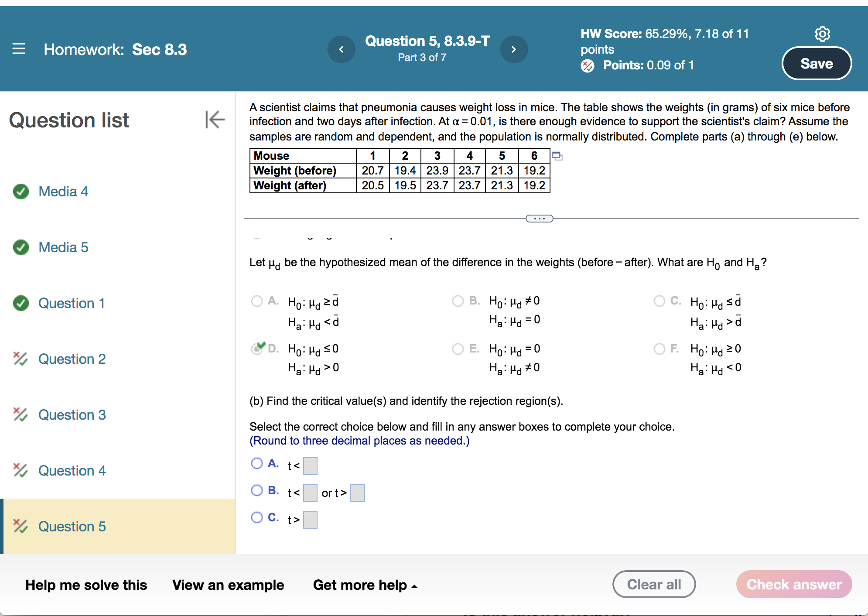Select option C: t greater than
Viewport: 868px width, 616px height.
pyautogui.click(x=257, y=517)
